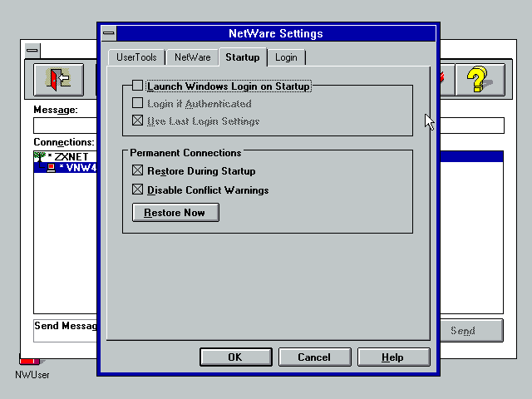Switch to the Login tab
The height and width of the screenshot is (399, 532).
[x=286, y=57]
